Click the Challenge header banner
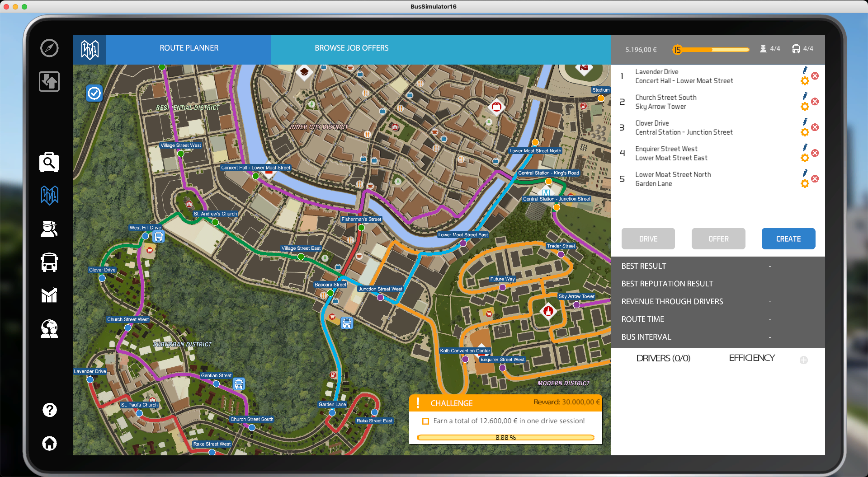Viewport: 868px width, 477px height. tap(505, 403)
